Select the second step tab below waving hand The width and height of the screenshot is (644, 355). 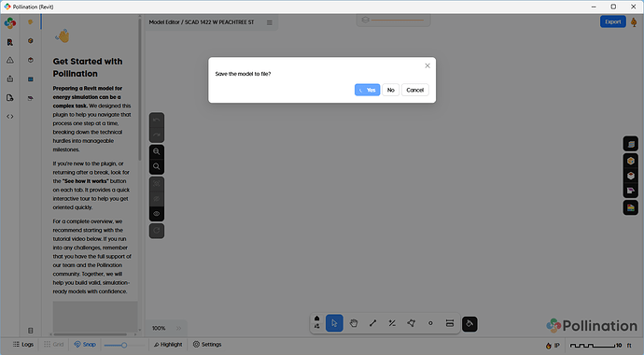(x=31, y=41)
